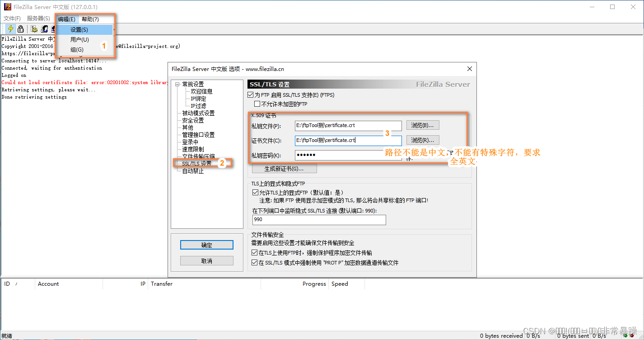The width and height of the screenshot is (644, 340).
Task: Select 其他 in the settings tree
Action: point(187,127)
